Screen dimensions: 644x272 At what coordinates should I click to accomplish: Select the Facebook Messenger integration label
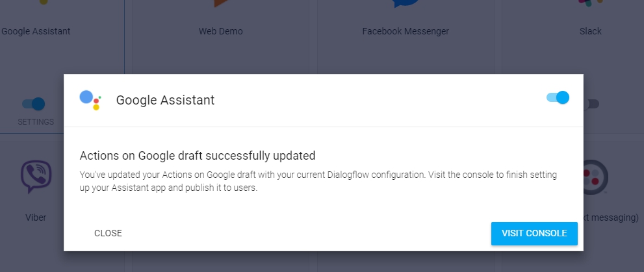(x=406, y=31)
